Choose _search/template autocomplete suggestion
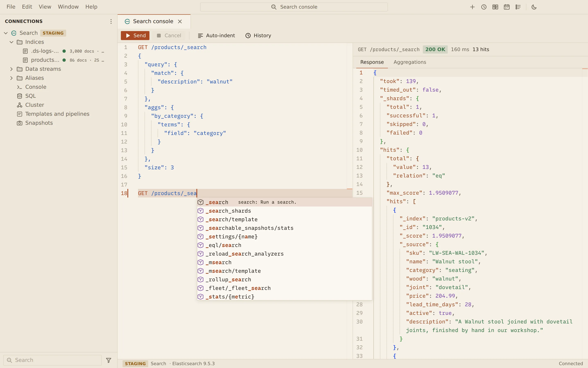Image resolution: width=588 pixels, height=368 pixels. (x=285, y=219)
